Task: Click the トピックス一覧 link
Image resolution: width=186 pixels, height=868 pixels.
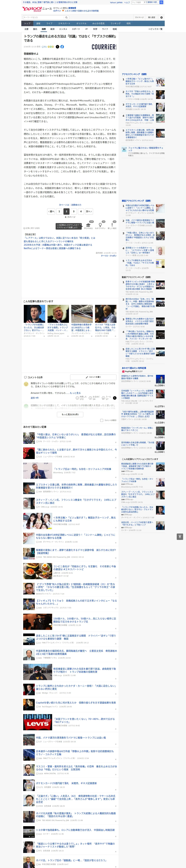Action: click(155, 29)
